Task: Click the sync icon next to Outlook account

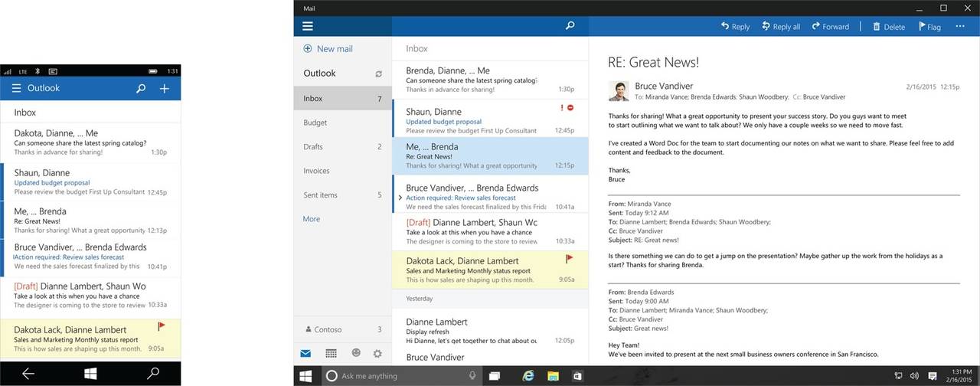Action: click(x=378, y=74)
